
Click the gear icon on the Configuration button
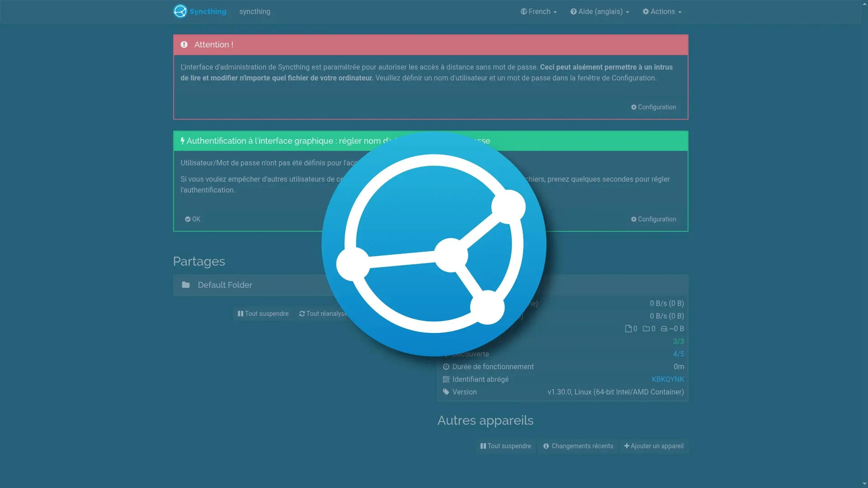tap(634, 107)
